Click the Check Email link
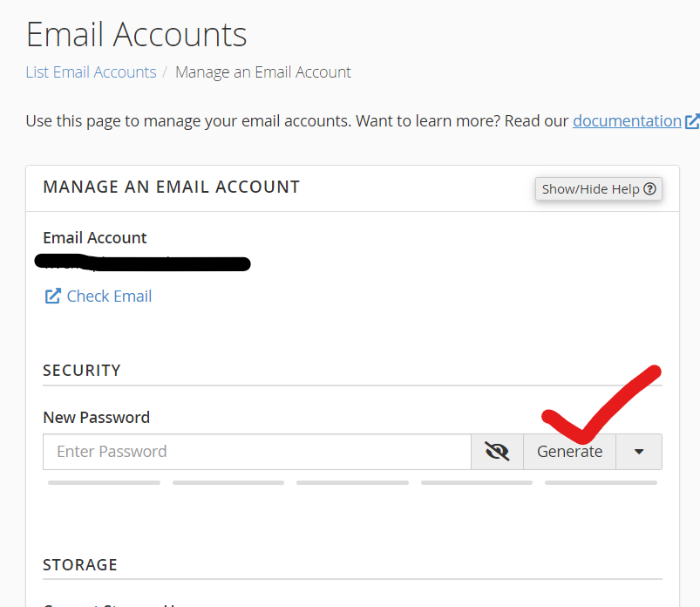Screen dimensions: 700x607 point(109,297)
